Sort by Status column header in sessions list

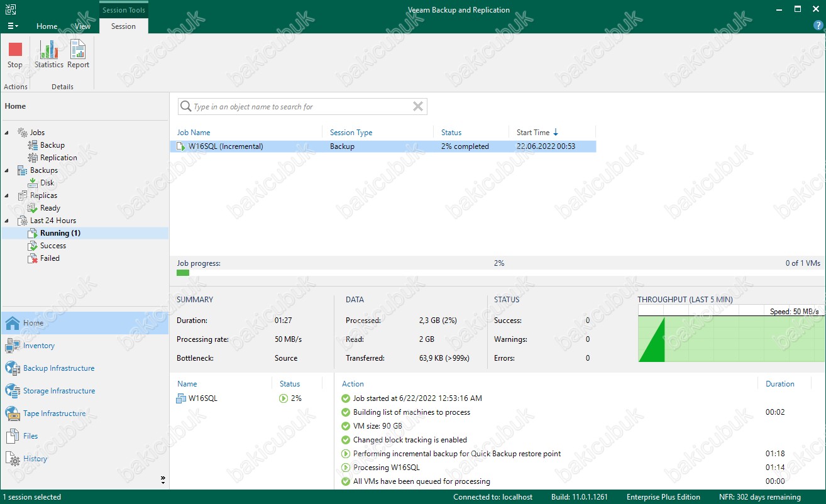[451, 133]
